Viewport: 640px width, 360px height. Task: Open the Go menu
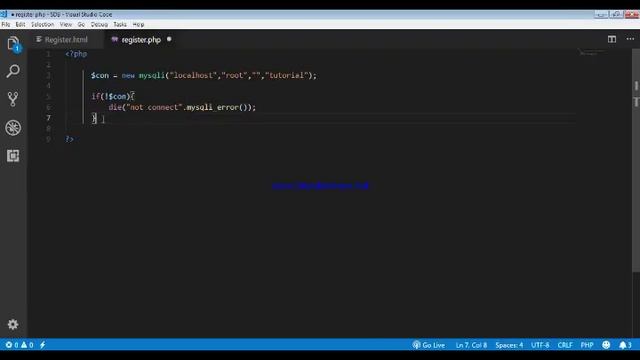tap(81, 24)
